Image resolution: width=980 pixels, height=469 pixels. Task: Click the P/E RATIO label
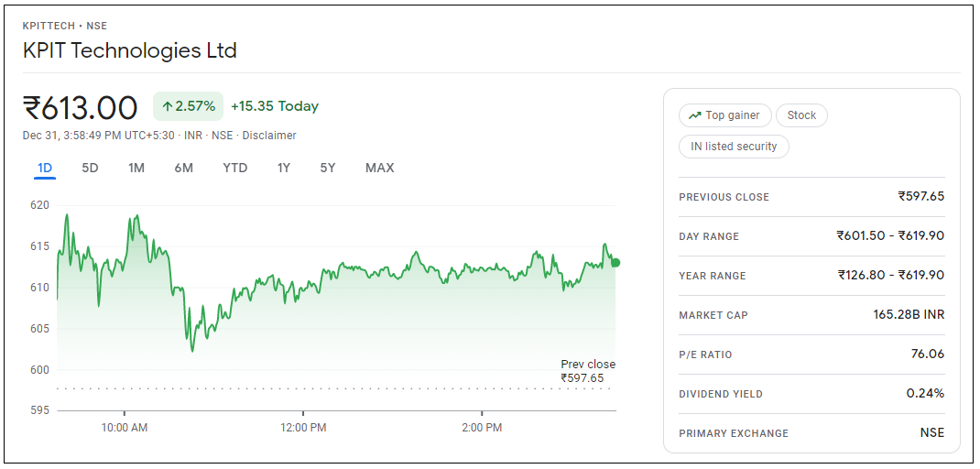[705, 354]
